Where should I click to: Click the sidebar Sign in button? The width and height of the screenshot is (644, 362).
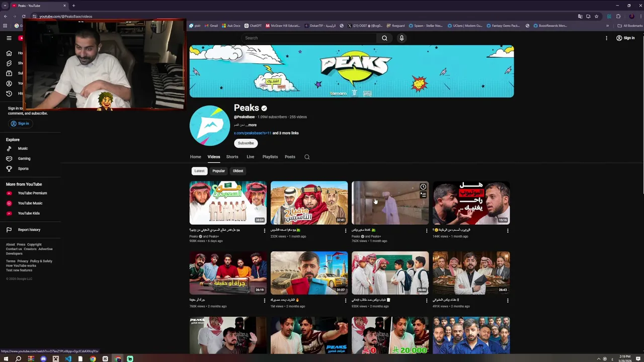[x=20, y=124]
